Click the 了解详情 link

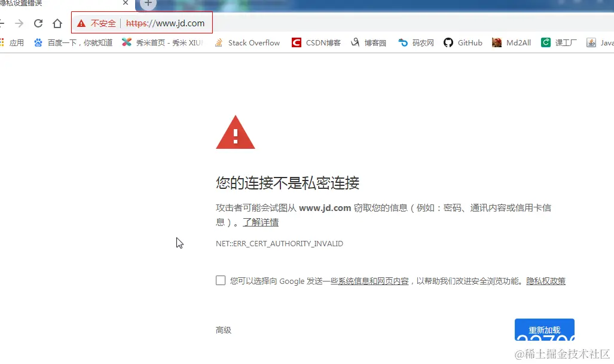click(x=261, y=222)
